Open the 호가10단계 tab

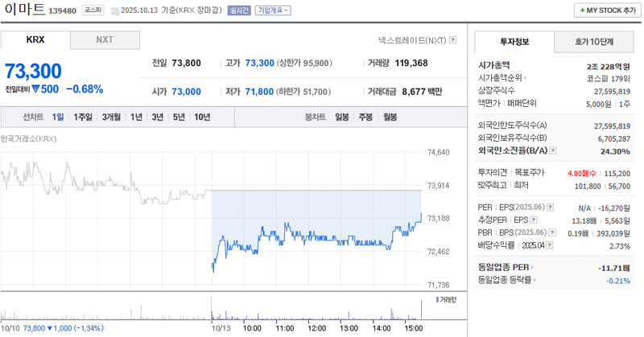[594, 40]
